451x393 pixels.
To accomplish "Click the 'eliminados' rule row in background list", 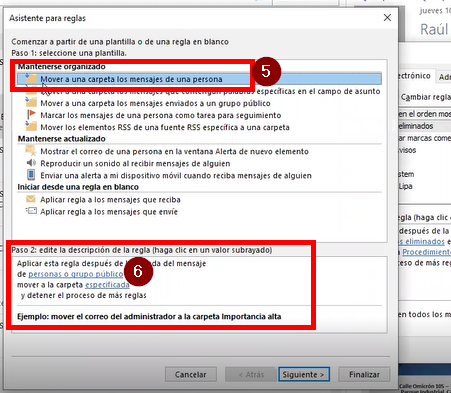I will click(425, 126).
